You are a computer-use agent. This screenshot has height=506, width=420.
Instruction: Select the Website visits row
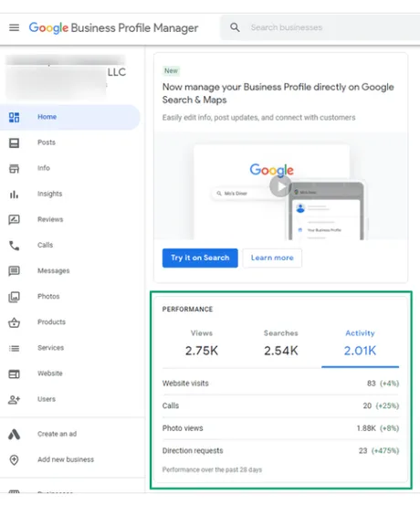click(x=280, y=384)
